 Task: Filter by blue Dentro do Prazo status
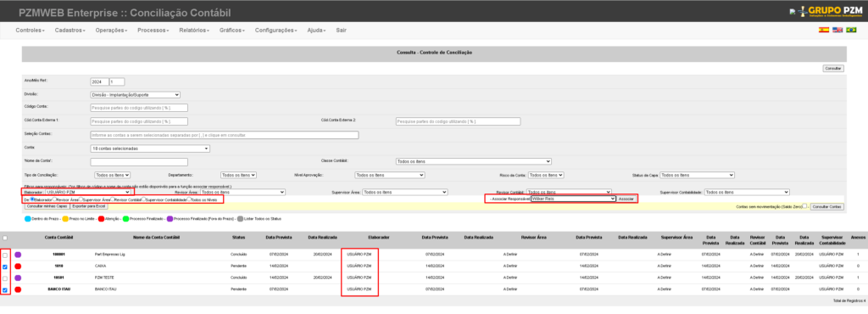tap(28, 218)
